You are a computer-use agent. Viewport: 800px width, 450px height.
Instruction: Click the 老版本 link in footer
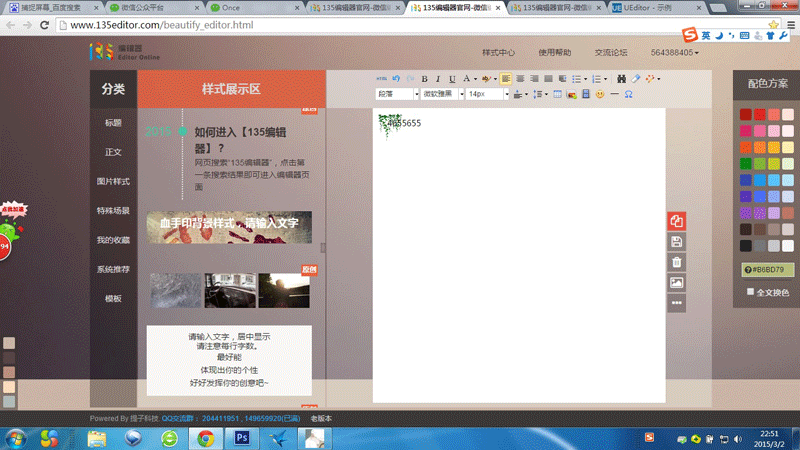coord(321,418)
